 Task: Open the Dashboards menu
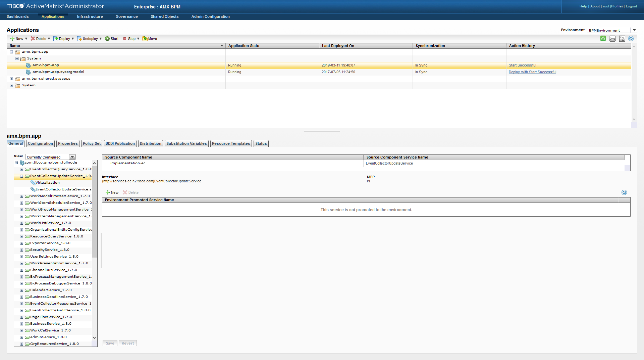[18, 16]
